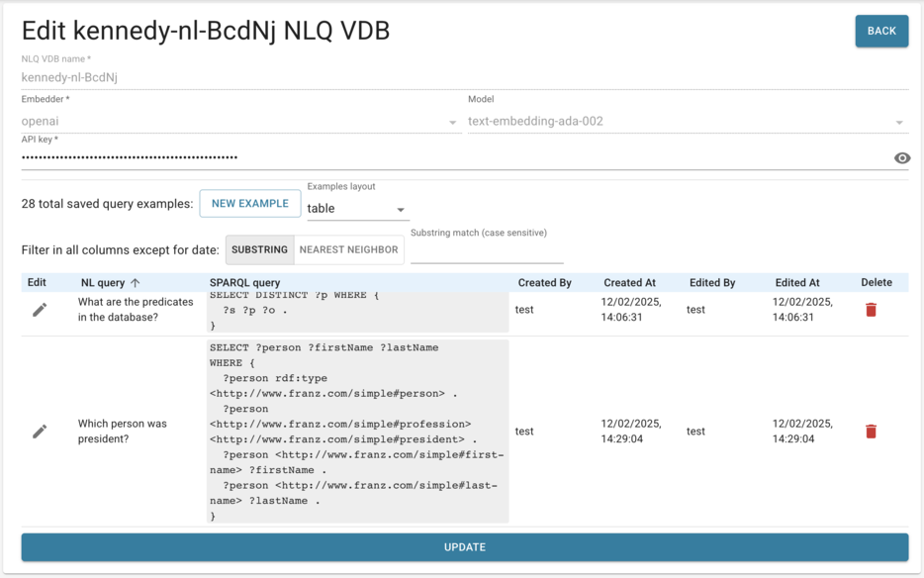Open the Model dropdown
The height and width of the screenshot is (578, 924).
[683, 121]
